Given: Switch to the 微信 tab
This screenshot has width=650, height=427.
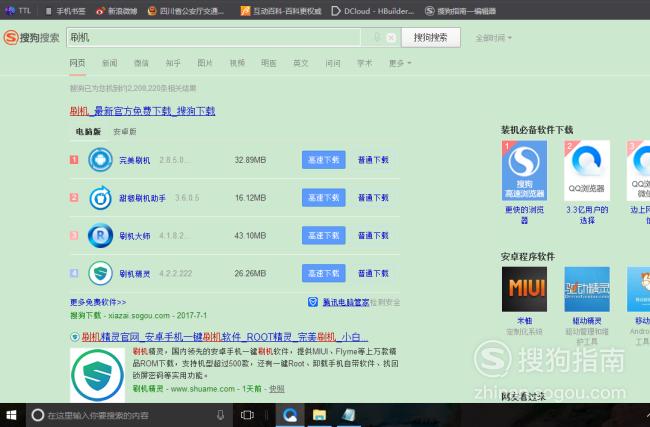Looking at the screenshot, I should (x=141, y=63).
